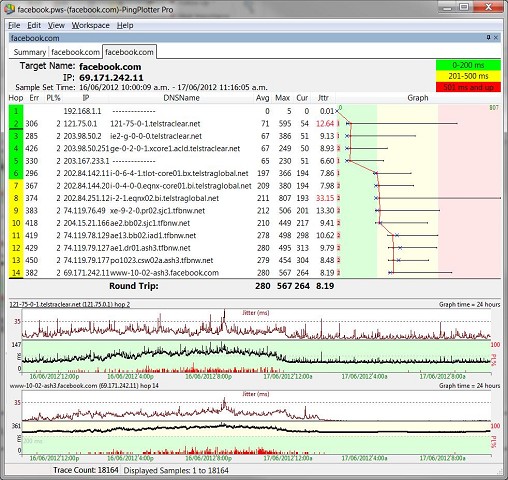Click target IP 69.171.242.11 value
Image resolution: width=508 pixels, height=480 pixels.
pos(111,78)
